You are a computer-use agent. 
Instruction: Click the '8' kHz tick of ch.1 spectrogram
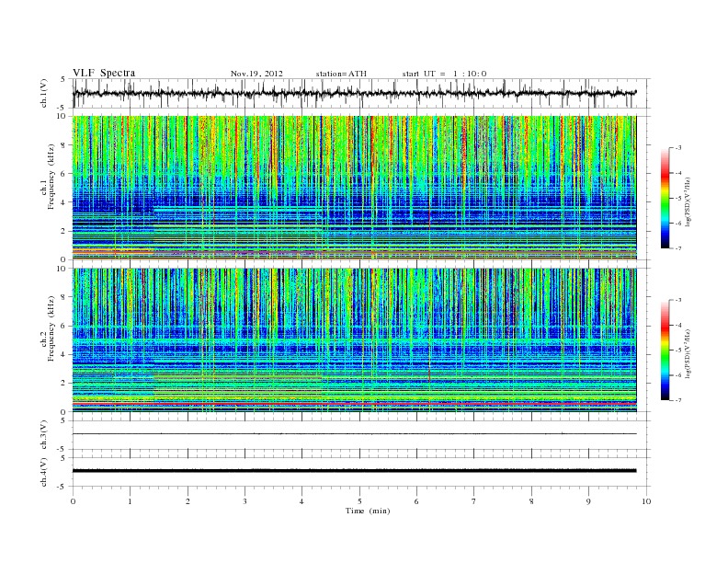[63, 145]
